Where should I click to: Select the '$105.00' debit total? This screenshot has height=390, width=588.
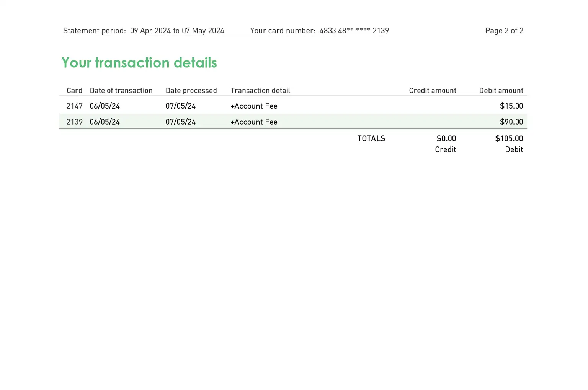tap(509, 138)
